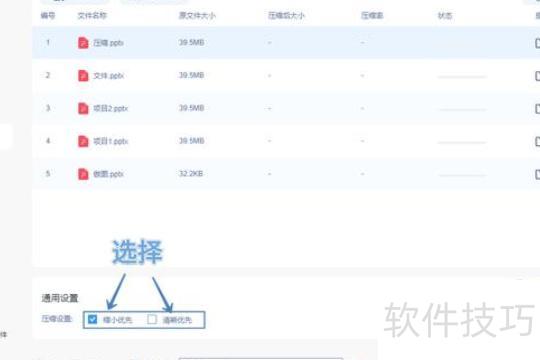Click the status progress bar for 项目2.pptx

pos(462,110)
